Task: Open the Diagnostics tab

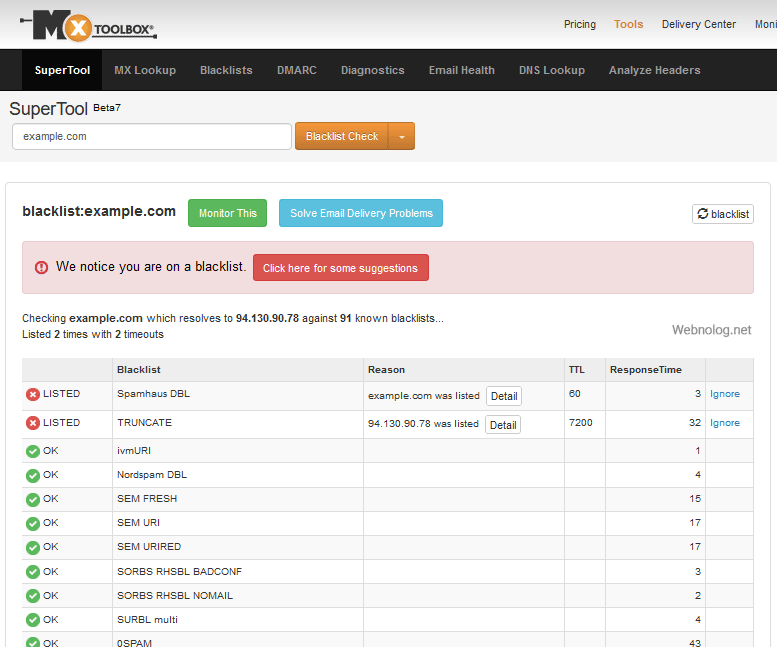Action: (x=373, y=70)
